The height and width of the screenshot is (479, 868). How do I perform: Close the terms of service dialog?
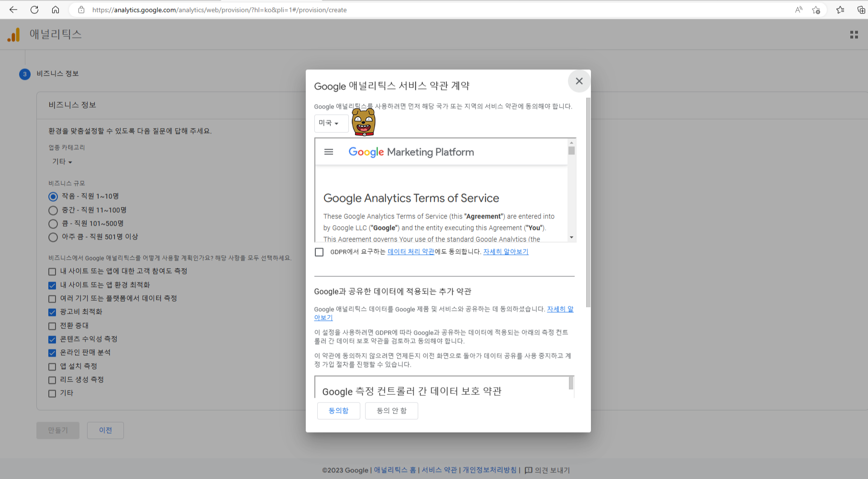click(x=579, y=81)
